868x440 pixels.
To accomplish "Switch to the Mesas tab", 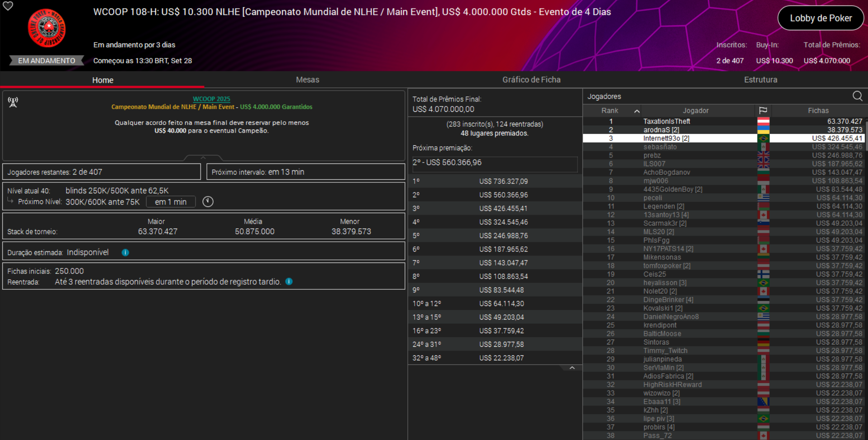I will tap(307, 80).
